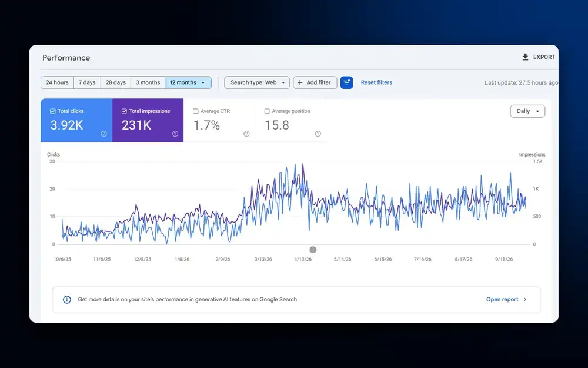The height and width of the screenshot is (368, 588).
Task: Select the 3 months range tab
Action: pos(148,82)
